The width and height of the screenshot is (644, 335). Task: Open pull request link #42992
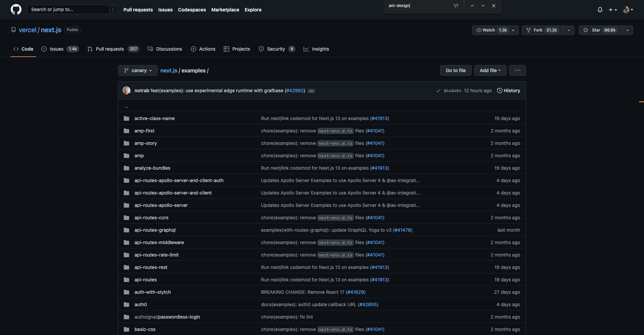pyautogui.click(x=294, y=91)
